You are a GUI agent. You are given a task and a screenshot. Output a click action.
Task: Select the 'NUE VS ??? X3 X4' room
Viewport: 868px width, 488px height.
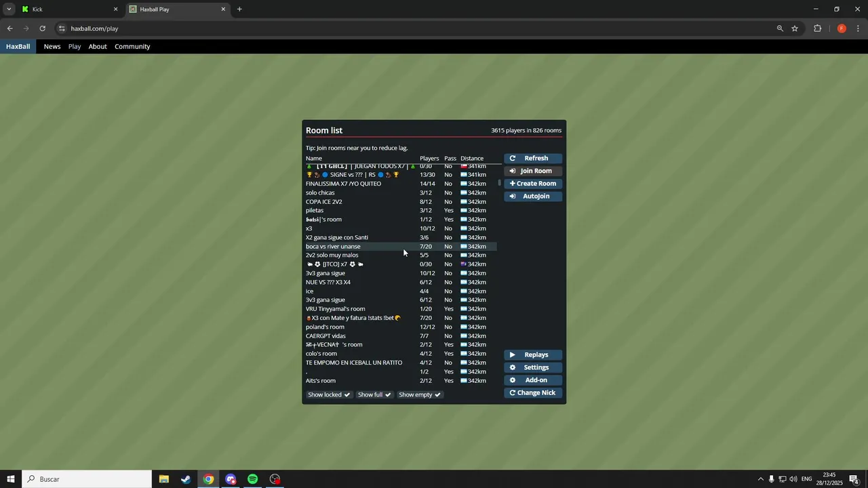click(401, 282)
